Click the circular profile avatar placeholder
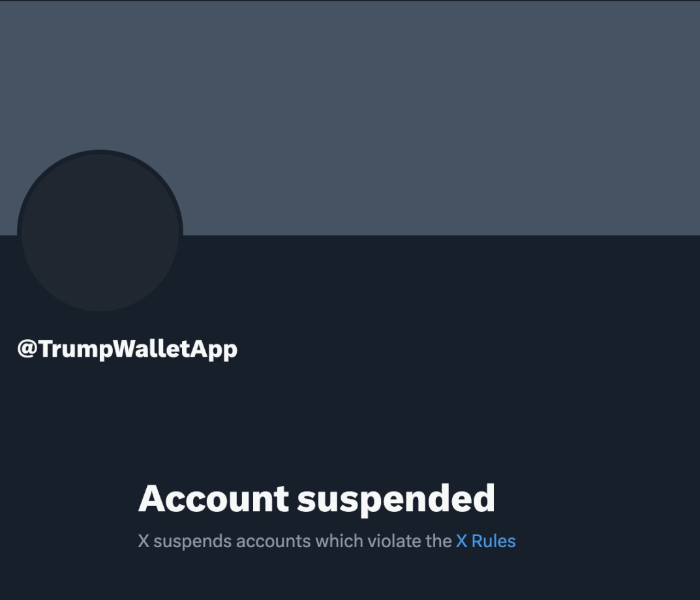This screenshot has width=700, height=600. coord(100,230)
